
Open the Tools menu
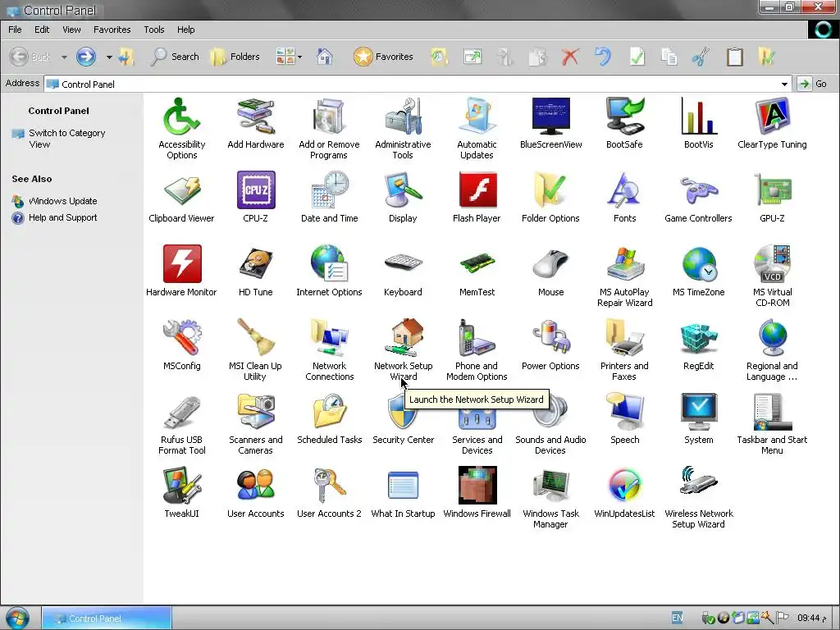(x=153, y=30)
